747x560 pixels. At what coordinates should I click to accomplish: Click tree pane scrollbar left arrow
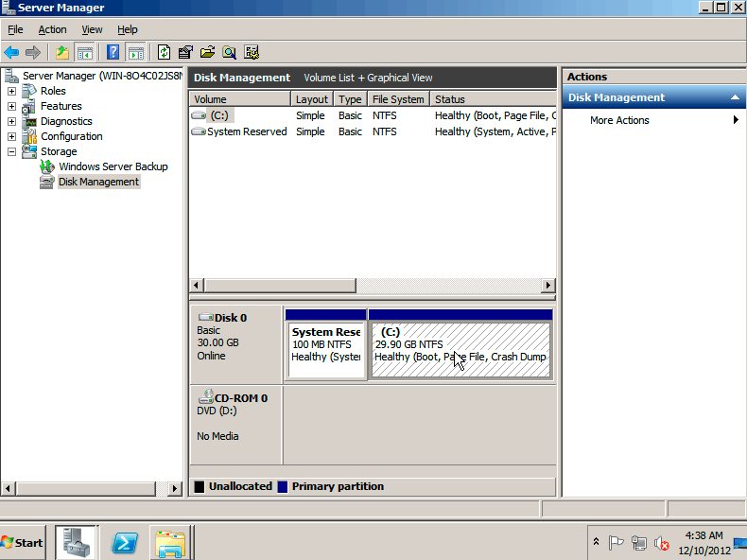[x=8, y=488]
